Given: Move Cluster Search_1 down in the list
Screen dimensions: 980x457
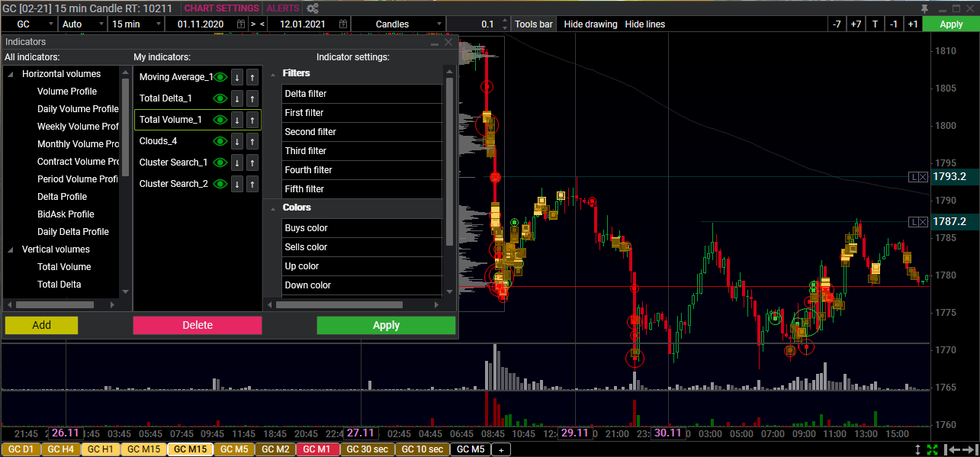Looking at the screenshot, I should pyautogui.click(x=237, y=163).
